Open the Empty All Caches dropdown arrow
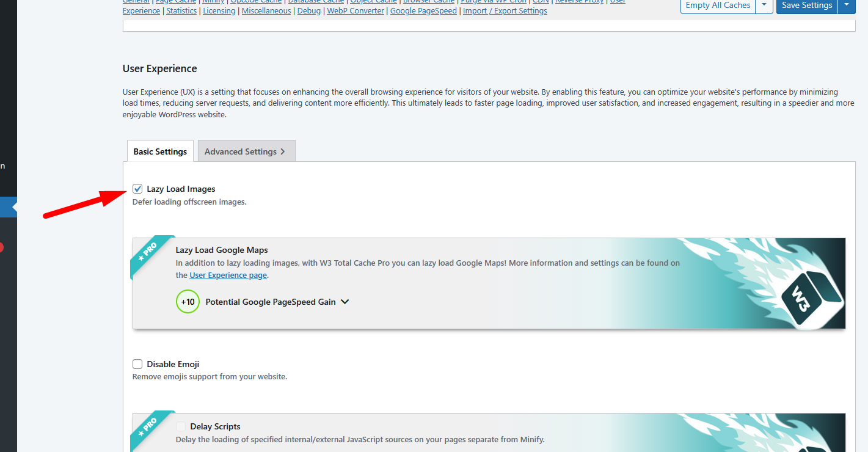 coord(764,5)
